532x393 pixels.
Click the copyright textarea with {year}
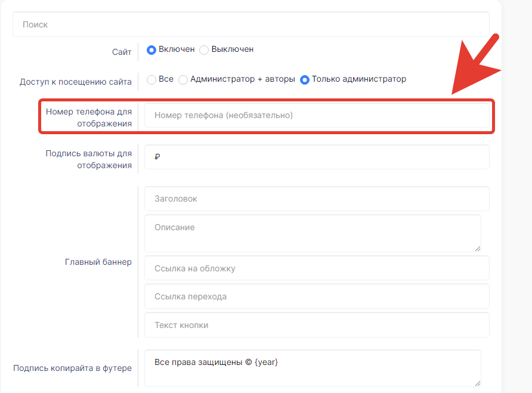coord(313,368)
